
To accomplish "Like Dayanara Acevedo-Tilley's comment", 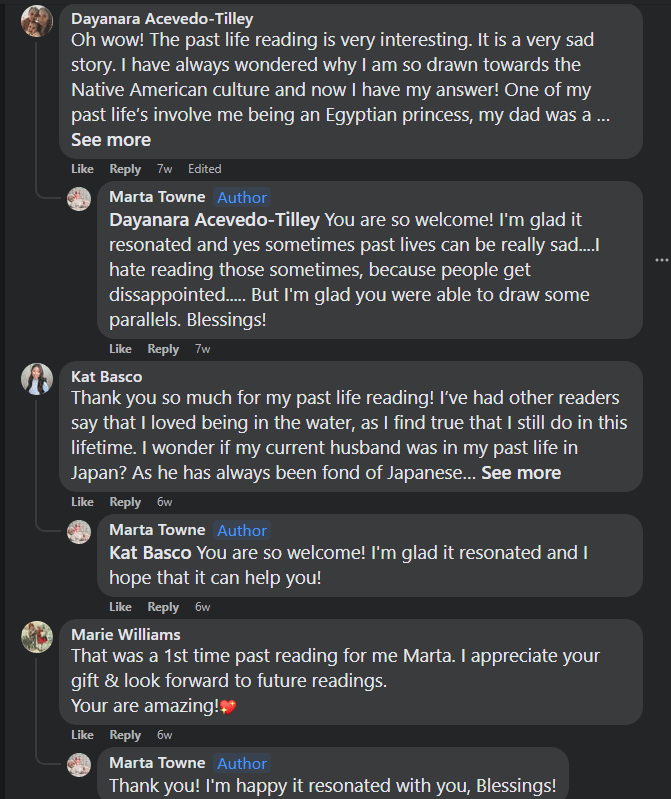I will pyautogui.click(x=83, y=169).
